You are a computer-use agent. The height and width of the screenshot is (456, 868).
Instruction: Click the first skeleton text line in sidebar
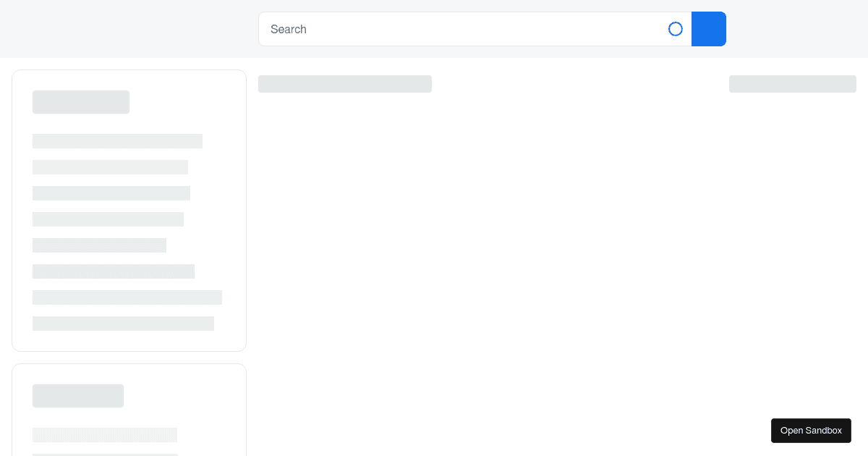[117, 141]
